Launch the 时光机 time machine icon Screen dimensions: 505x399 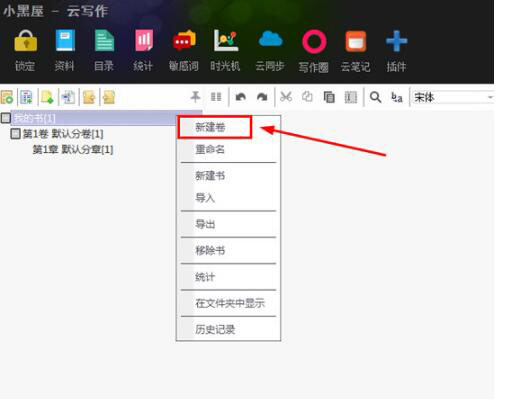click(226, 41)
